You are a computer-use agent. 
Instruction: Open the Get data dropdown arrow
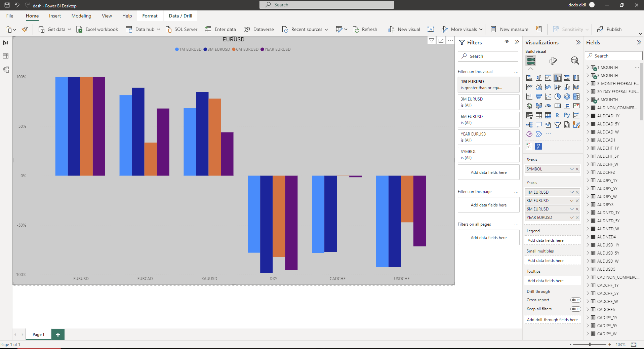click(69, 29)
